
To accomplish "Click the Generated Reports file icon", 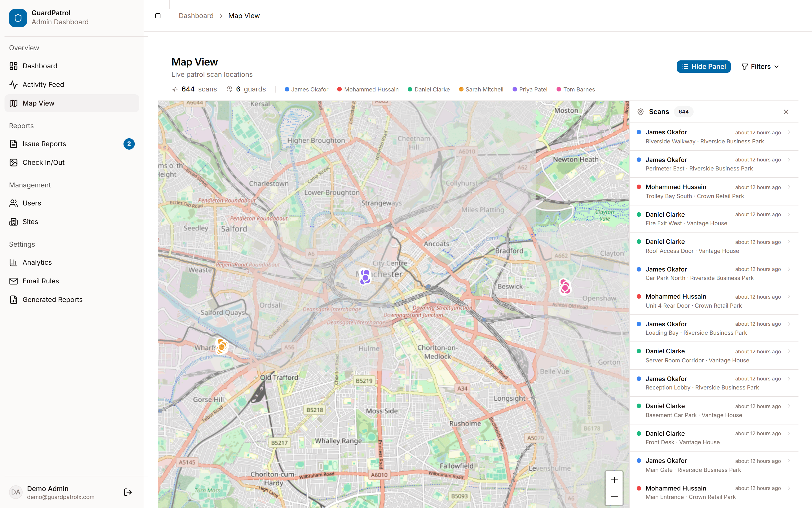I will click(x=14, y=300).
